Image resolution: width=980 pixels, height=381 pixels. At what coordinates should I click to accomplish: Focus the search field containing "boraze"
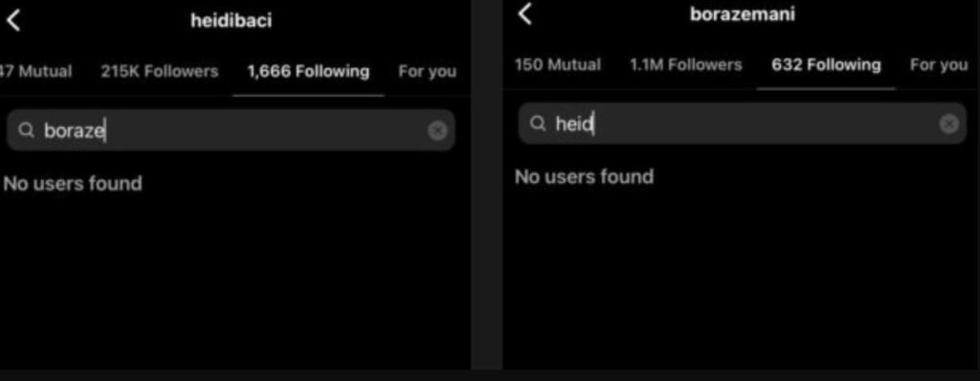click(231, 130)
